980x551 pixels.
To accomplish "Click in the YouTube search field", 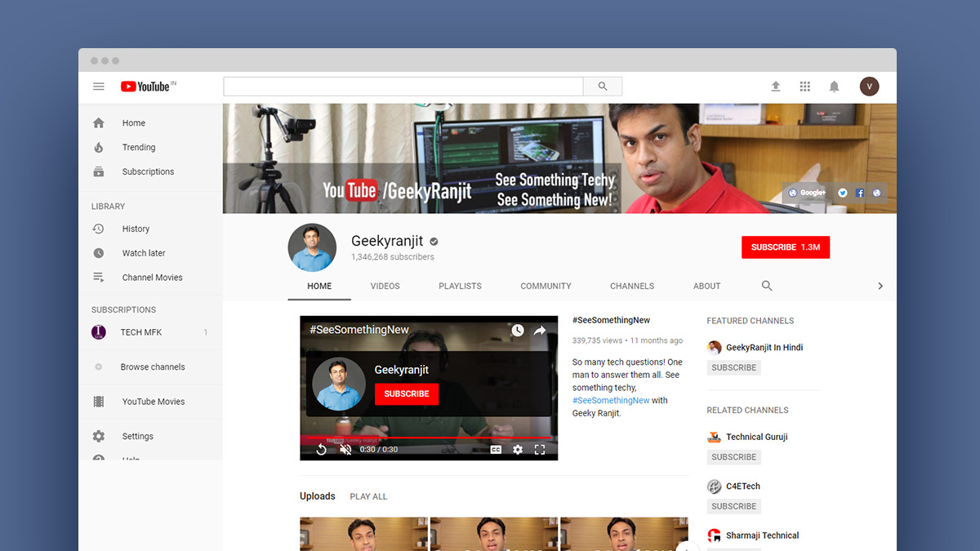I will pos(403,87).
